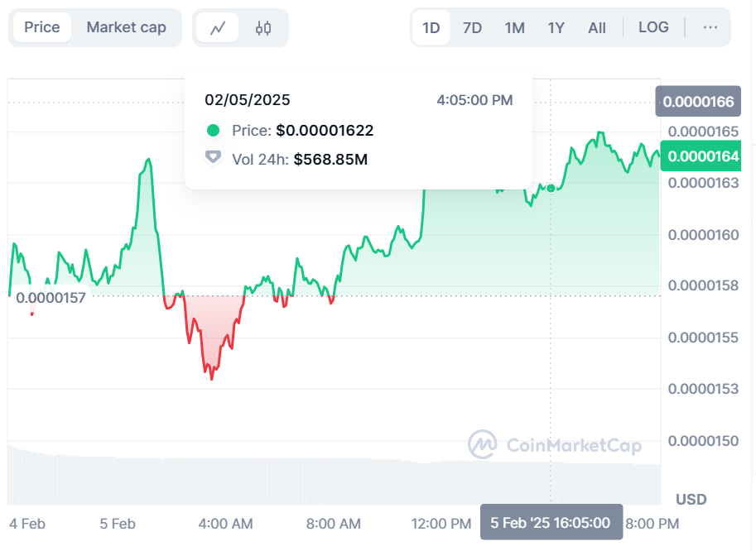Click the 5 Feb '25 16:05:00 time label

(x=551, y=523)
